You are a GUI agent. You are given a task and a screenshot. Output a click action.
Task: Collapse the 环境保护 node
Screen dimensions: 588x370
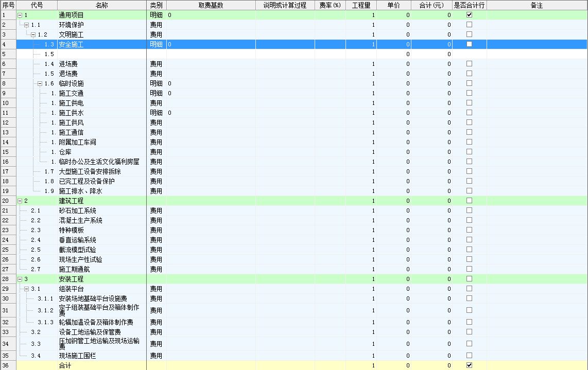pos(27,25)
